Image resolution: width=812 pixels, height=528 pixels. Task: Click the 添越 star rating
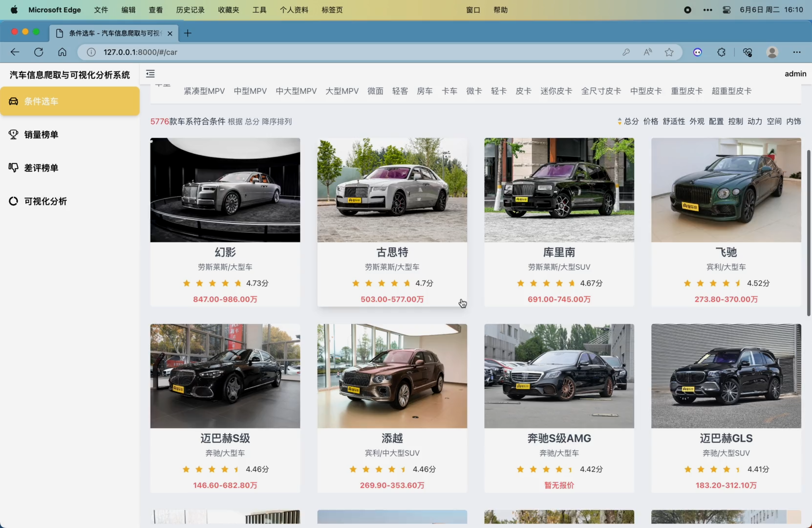point(379,469)
